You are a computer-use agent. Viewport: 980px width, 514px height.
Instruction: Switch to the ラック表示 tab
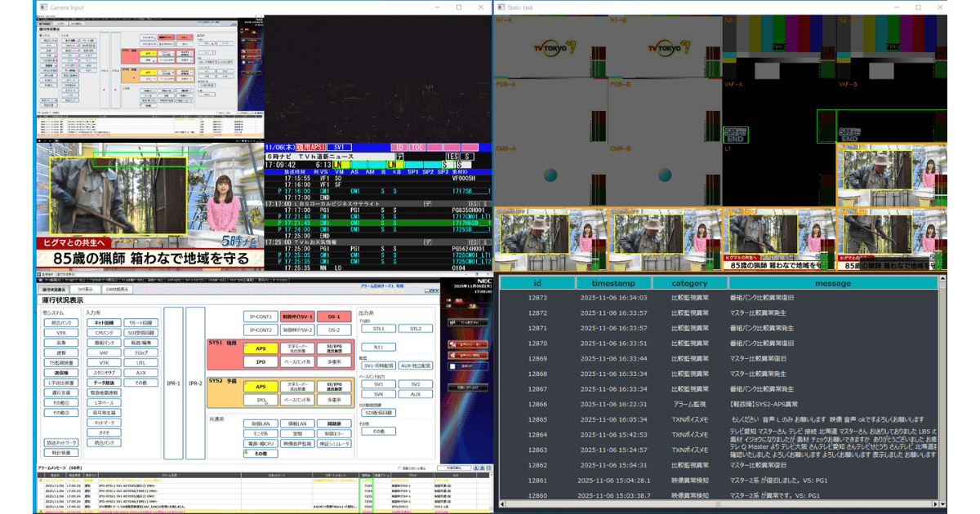coord(85,289)
